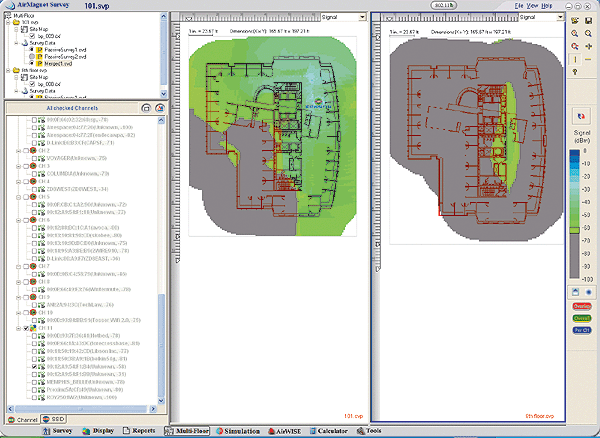Check the MEMPHIS_BELLE access point checkbox
The image size is (600, 438).
34,382
